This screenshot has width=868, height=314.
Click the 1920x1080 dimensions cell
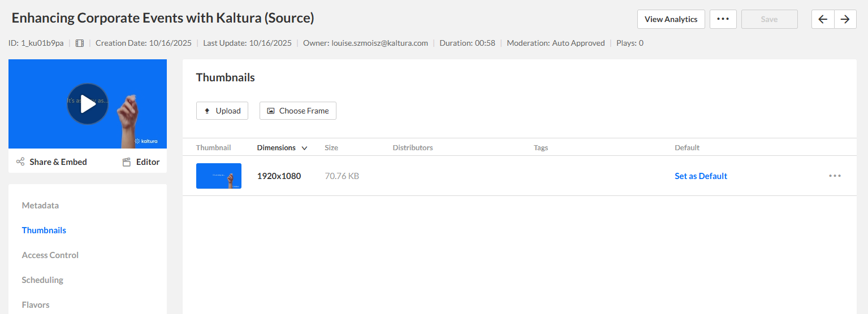pyautogui.click(x=279, y=176)
